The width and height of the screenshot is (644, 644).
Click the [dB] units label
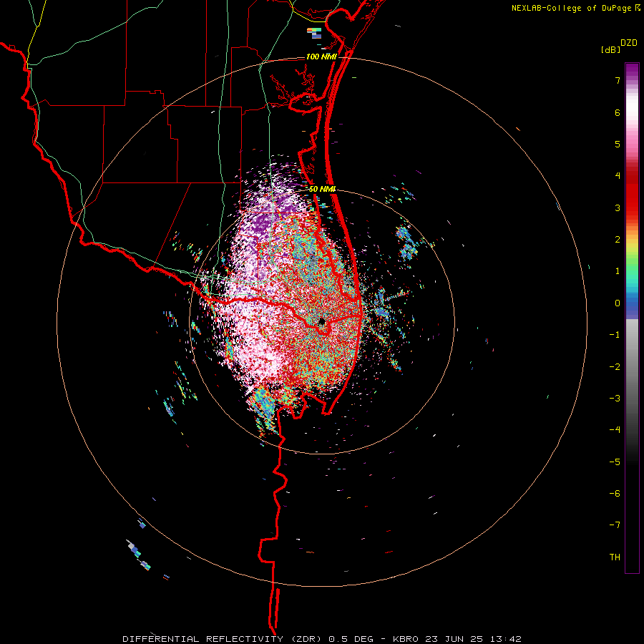(611, 49)
